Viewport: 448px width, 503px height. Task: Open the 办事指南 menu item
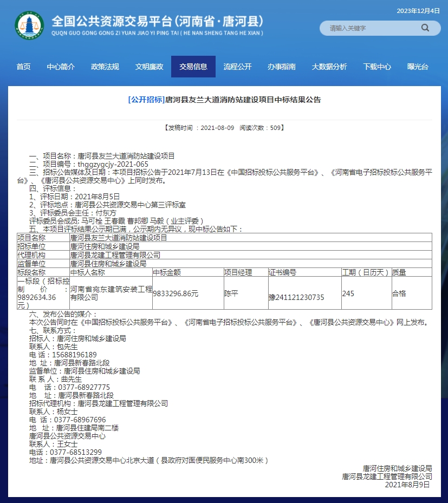pyautogui.click(x=282, y=67)
